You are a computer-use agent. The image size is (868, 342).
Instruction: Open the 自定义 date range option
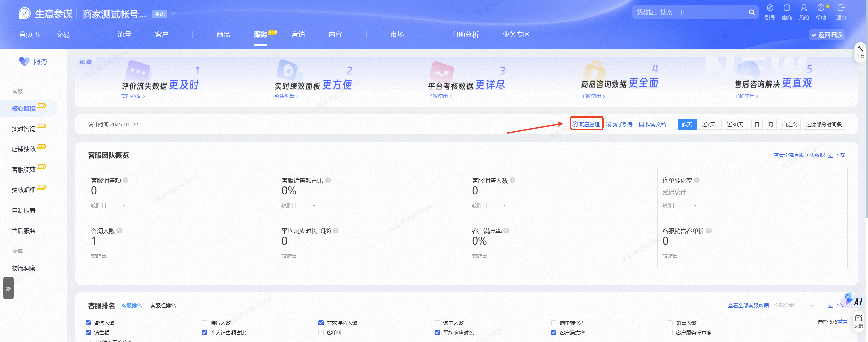click(x=790, y=124)
